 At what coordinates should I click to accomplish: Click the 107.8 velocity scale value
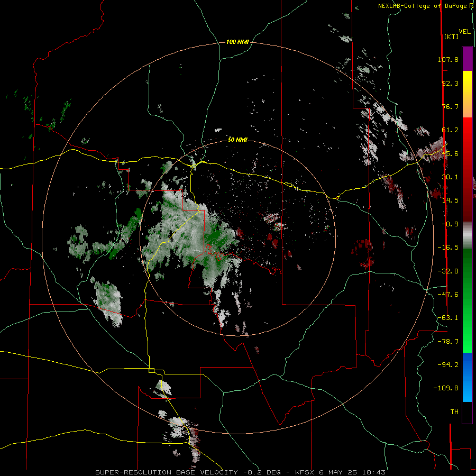point(448,59)
